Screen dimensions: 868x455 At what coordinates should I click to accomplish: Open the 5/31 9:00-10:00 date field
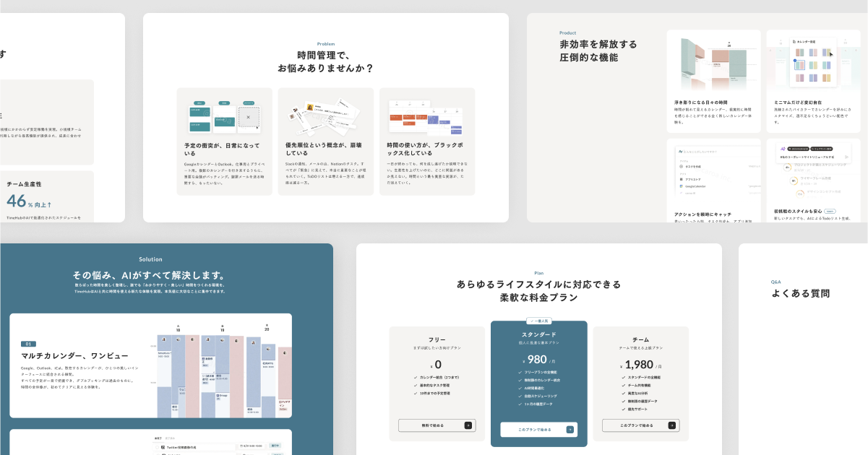point(250,446)
